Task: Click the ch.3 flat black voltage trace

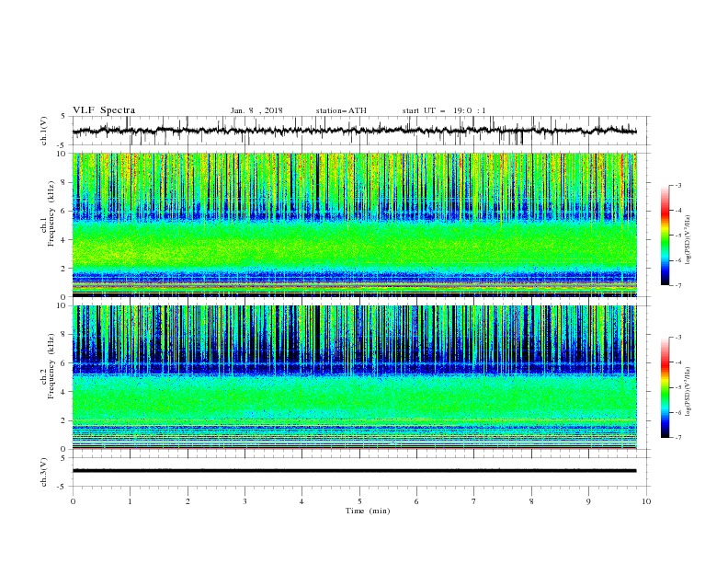Action: click(354, 471)
